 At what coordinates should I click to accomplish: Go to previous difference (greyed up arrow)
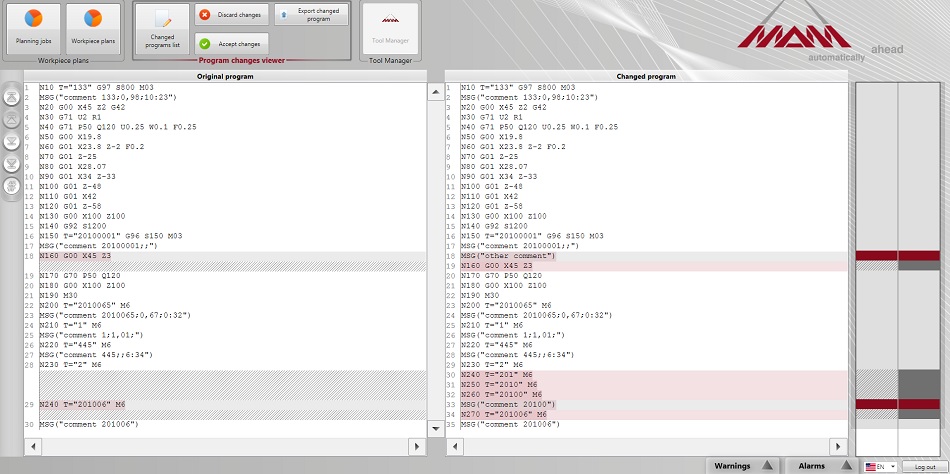(12, 119)
